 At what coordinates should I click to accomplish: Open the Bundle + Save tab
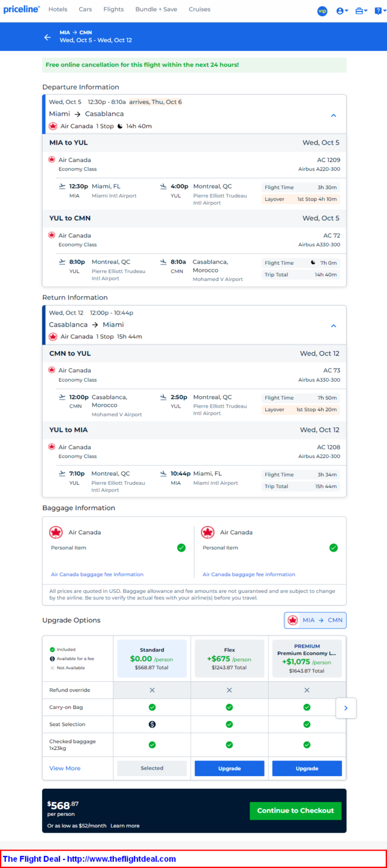157,9
